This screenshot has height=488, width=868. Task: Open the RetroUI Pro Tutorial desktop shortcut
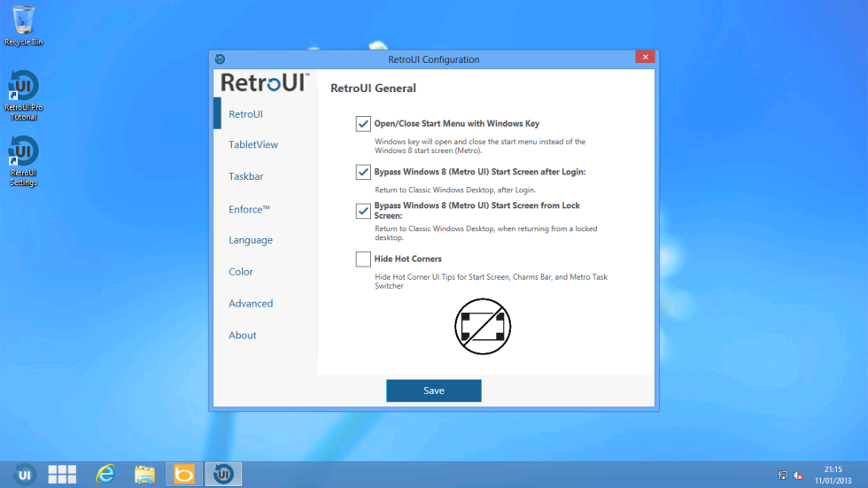(x=23, y=95)
